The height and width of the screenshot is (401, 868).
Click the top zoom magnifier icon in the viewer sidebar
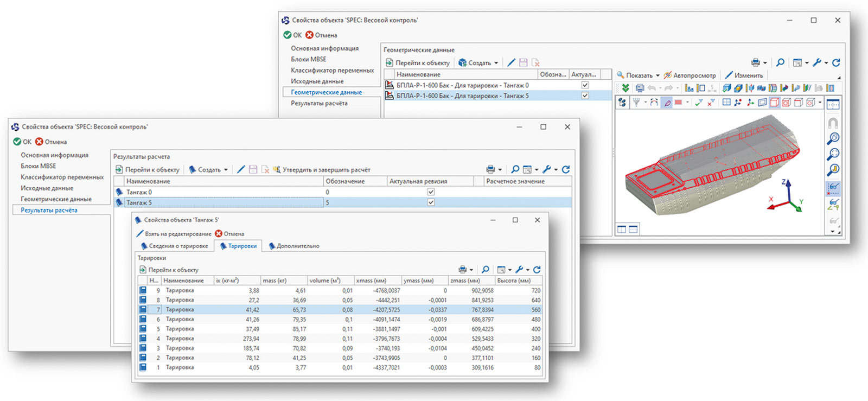point(833,139)
